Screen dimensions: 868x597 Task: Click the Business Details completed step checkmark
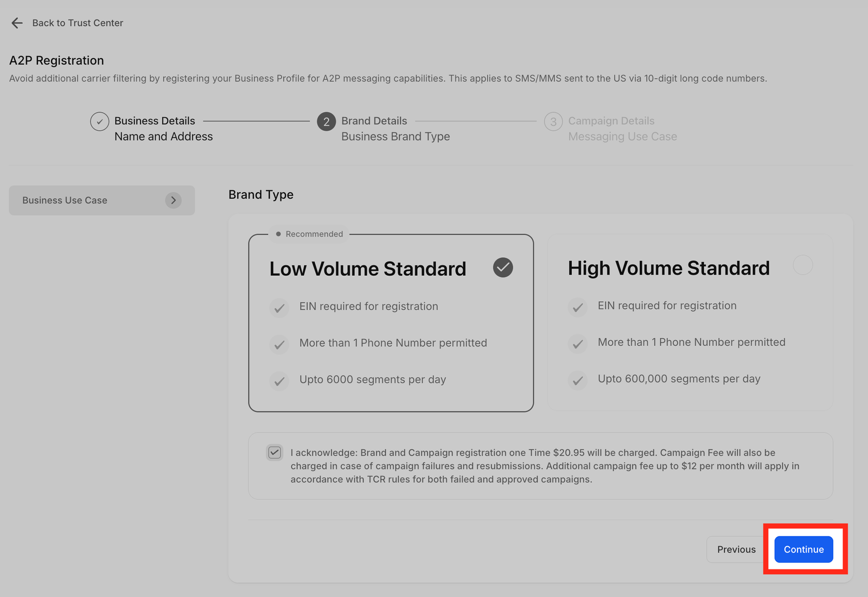(99, 122)
